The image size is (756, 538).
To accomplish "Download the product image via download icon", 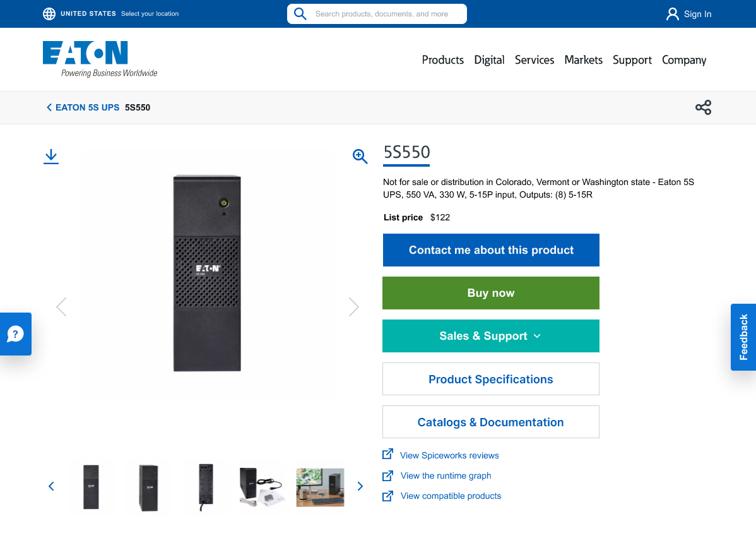I will [51, 156].
